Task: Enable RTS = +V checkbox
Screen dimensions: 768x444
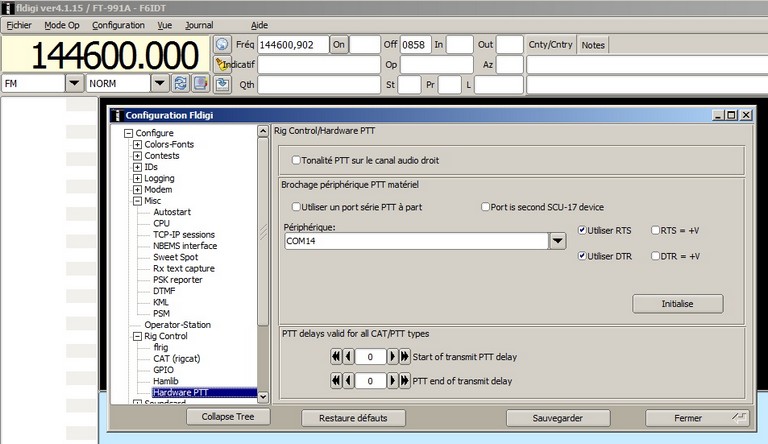Action: (x=655, y=230)
